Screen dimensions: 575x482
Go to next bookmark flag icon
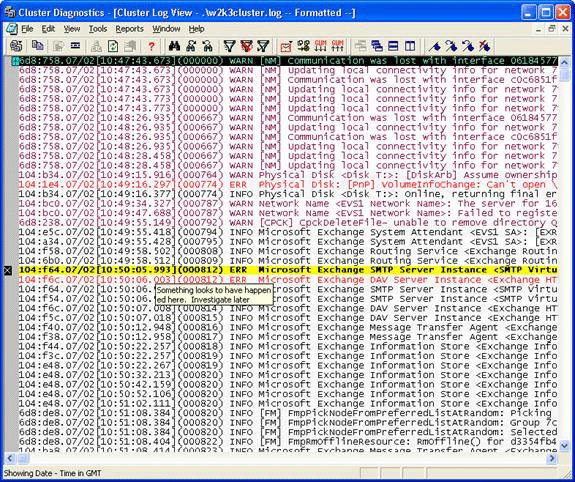coord(451,46)
